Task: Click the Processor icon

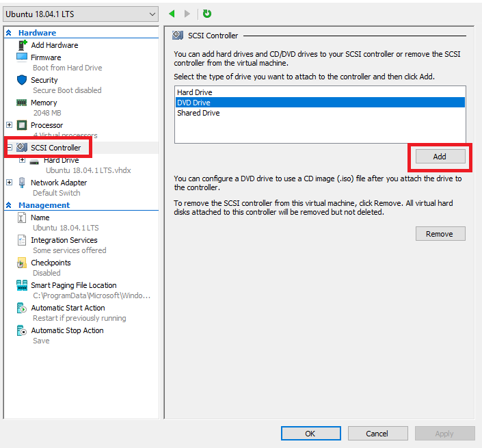Action: [22, 125]
